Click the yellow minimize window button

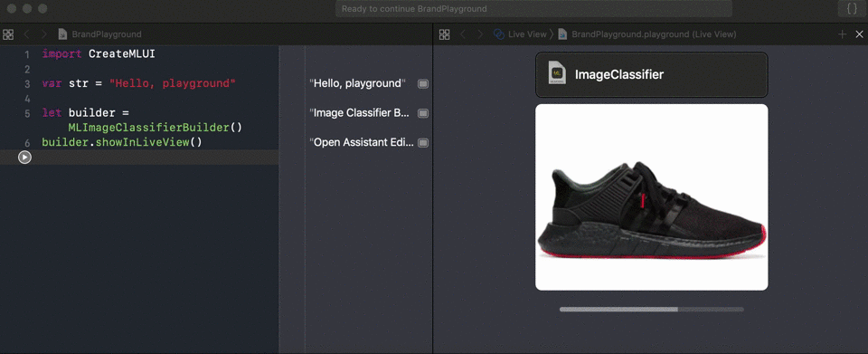[x=27, y=9]
